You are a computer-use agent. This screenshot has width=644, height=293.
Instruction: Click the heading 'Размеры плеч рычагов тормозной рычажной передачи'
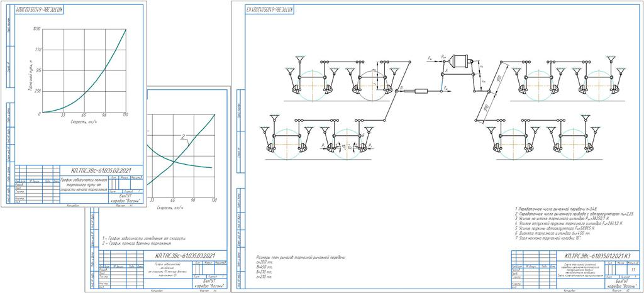301,257
